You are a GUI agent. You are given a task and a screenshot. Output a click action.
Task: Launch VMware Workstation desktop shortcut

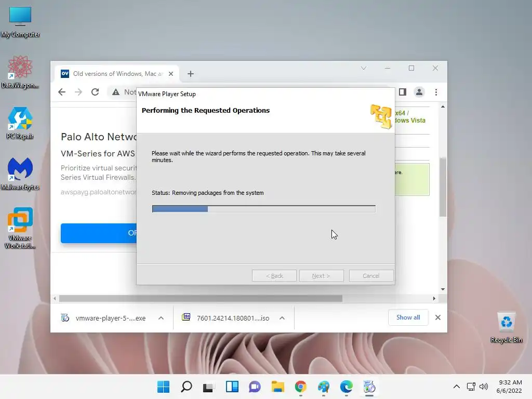[x=20, y=228]
